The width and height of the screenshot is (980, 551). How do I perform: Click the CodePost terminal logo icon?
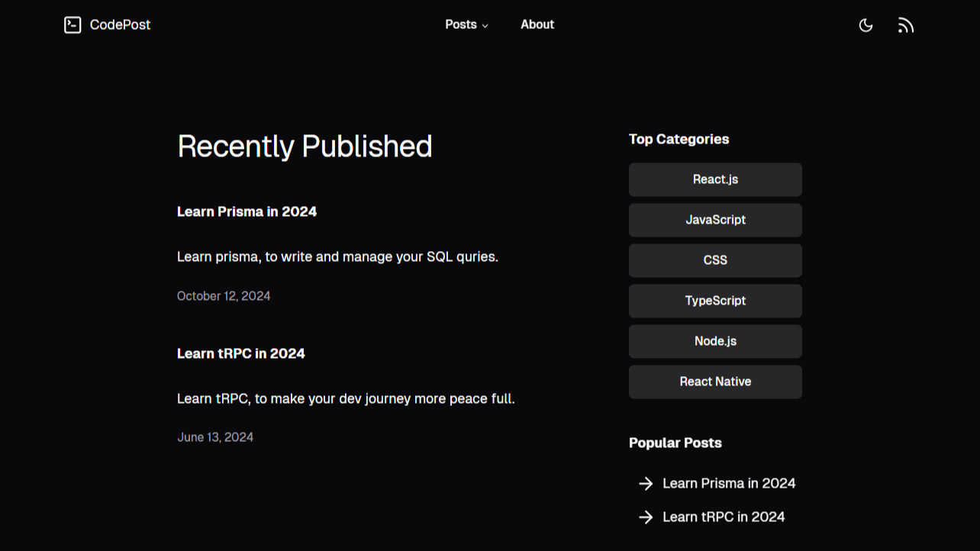coord(73,25)
